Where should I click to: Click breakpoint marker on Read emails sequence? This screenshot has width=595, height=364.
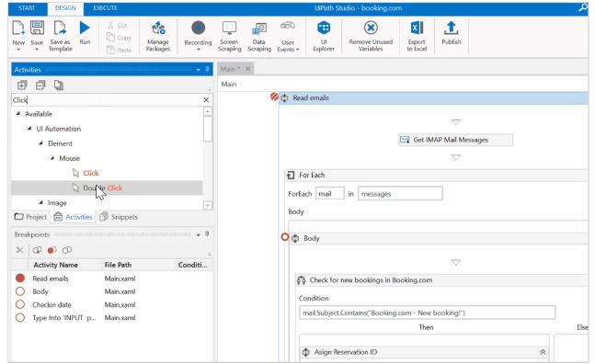(x=274, y=97)
